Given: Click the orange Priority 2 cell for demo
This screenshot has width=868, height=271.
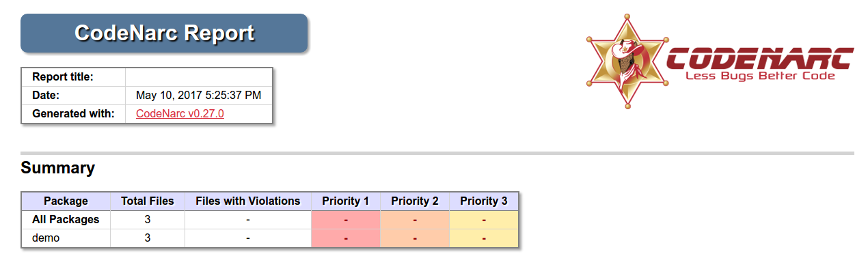Looking at the screenshot, I should tap(415, 238).
